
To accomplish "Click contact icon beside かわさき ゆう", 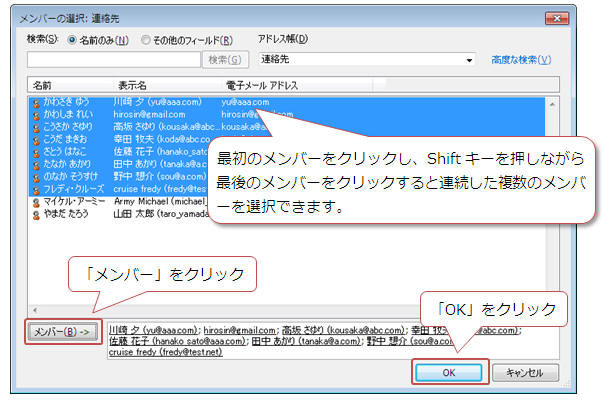I will [x=38, y=103].
